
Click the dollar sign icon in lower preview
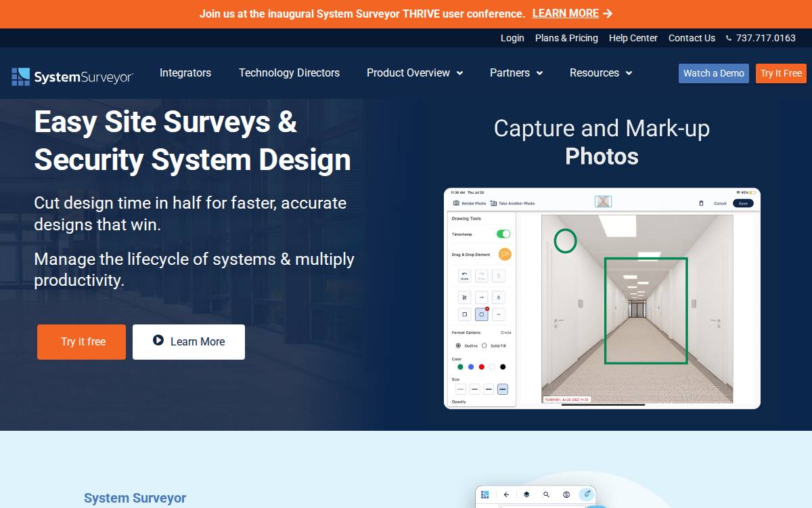point(566,494)
